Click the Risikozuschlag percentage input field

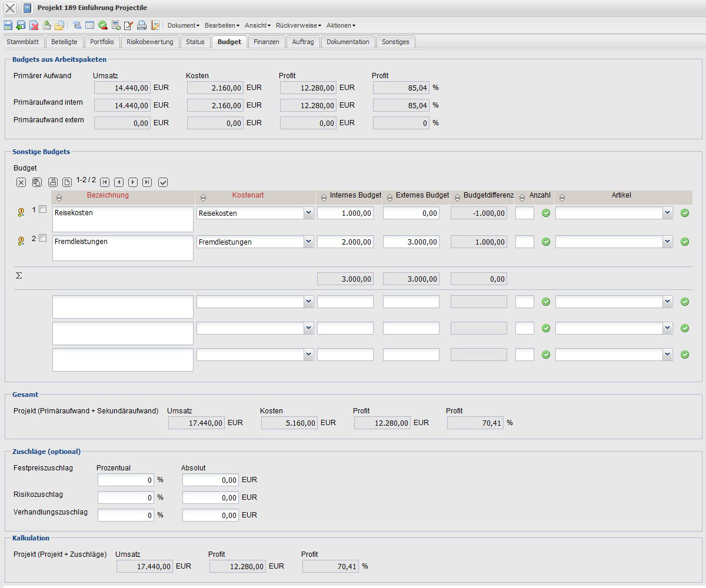(125, 498)
